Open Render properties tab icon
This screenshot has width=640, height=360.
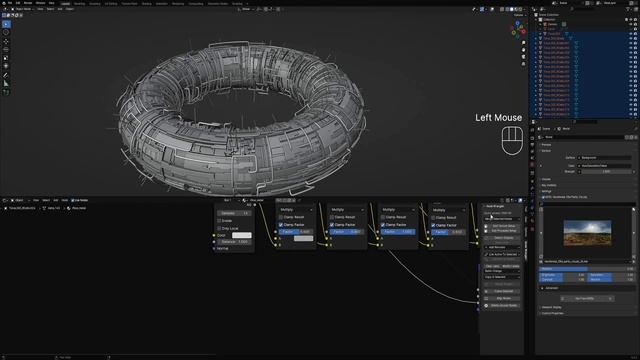(532, 137)
